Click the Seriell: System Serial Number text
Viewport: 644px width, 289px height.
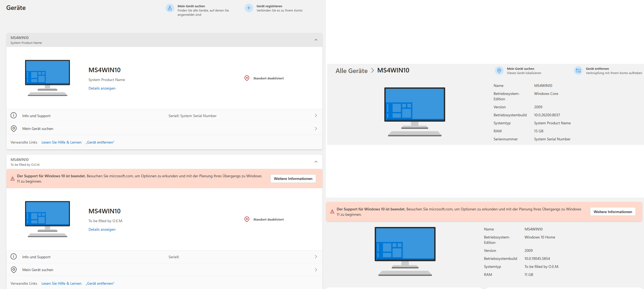pyautogui.click(x=192, y=116)
